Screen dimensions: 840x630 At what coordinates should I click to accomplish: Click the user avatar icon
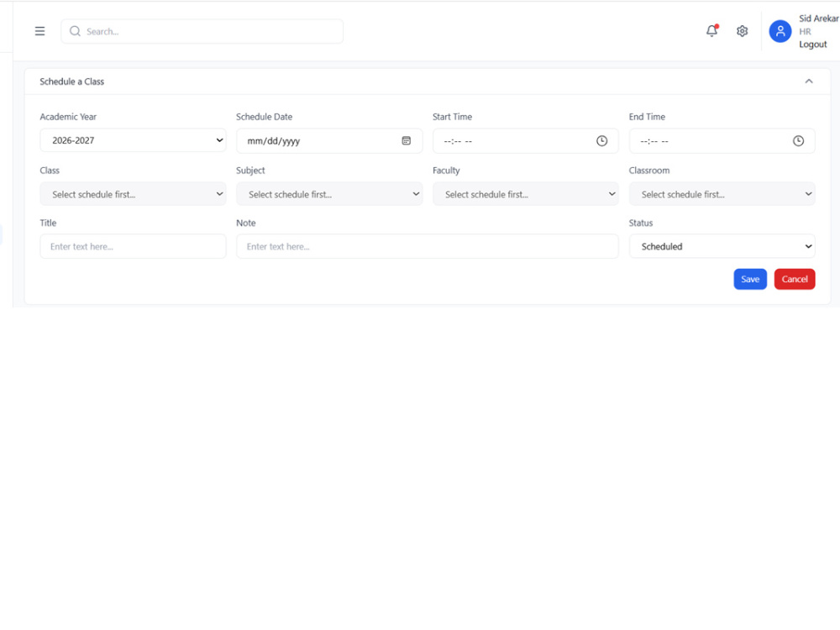[x=780, y=31]
